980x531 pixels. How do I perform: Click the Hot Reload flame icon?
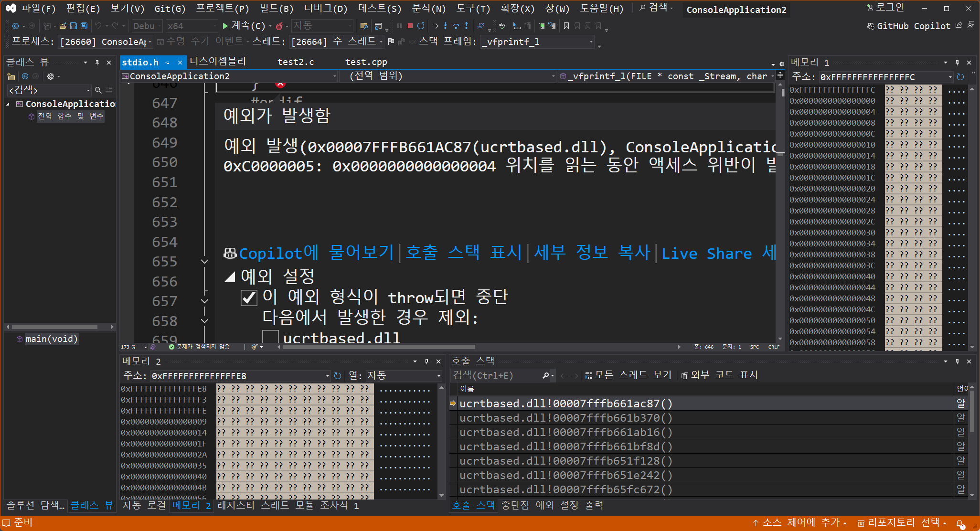tap(279, 26)
